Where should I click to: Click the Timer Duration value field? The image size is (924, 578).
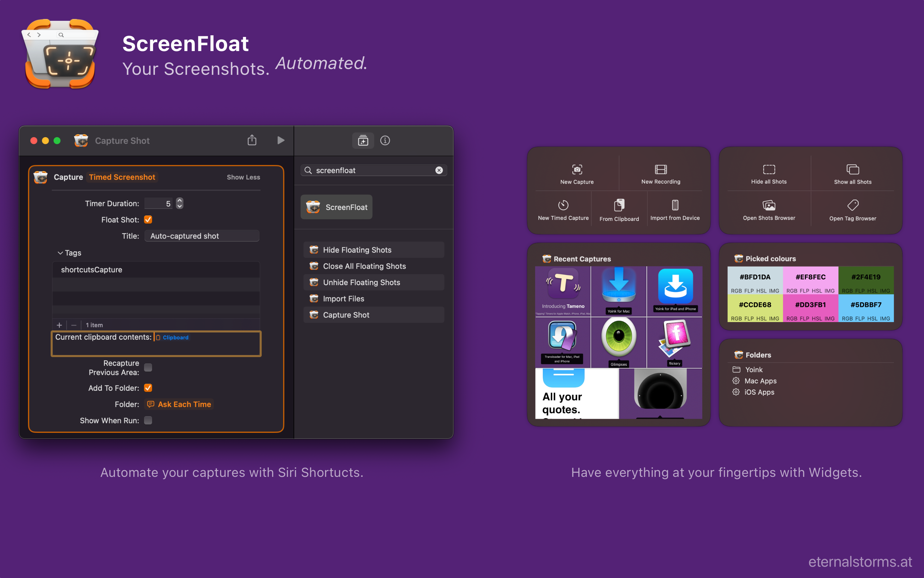158,203
